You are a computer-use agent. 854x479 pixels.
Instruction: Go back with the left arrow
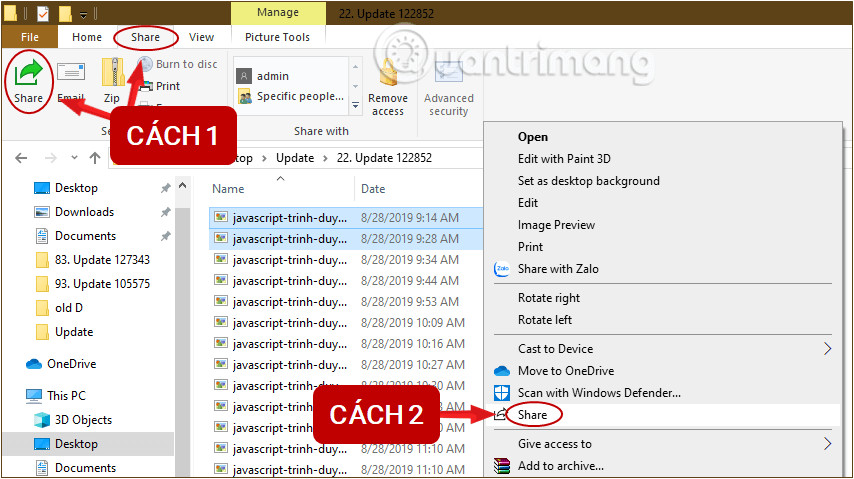[x=21, y=158]
